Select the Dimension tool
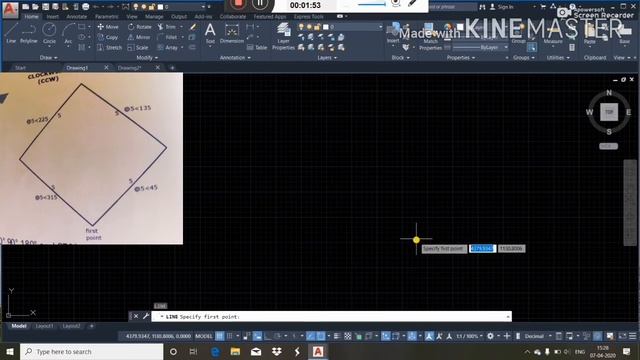This screenshot has width=640, height=360. (232, 33)
